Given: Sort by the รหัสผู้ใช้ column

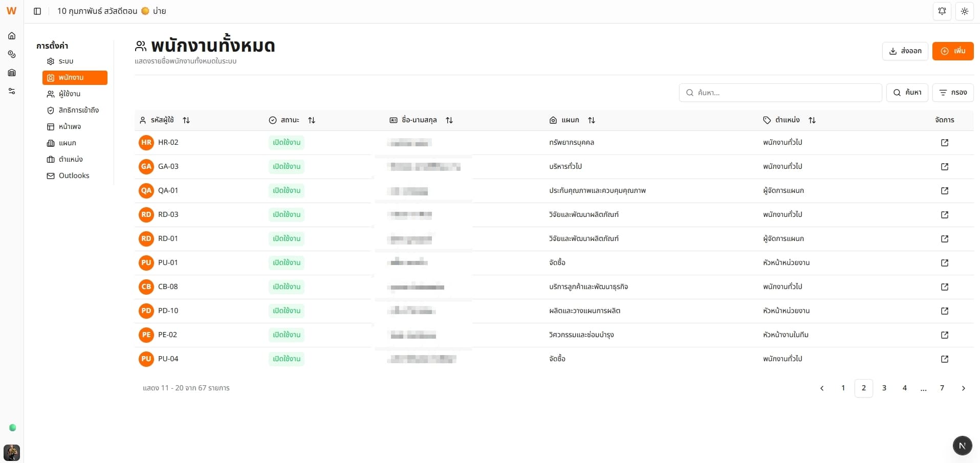Looking at the screenshot, I should (186, 120).
